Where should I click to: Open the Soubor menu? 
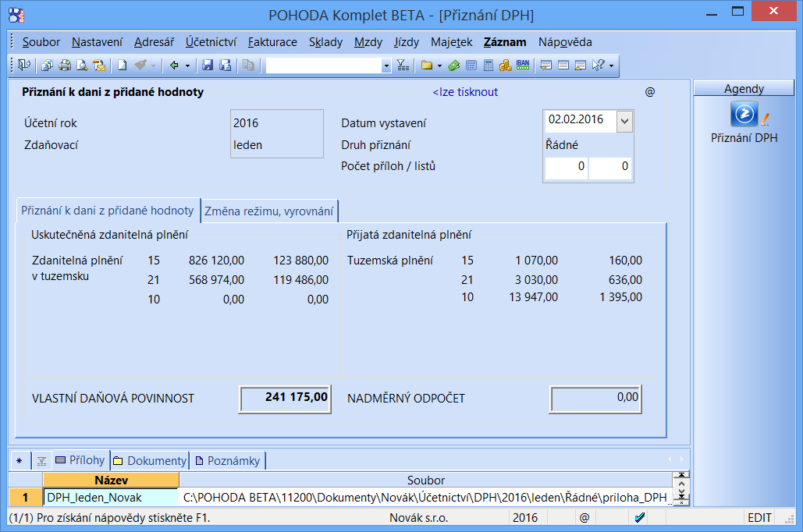pos(41,42)
